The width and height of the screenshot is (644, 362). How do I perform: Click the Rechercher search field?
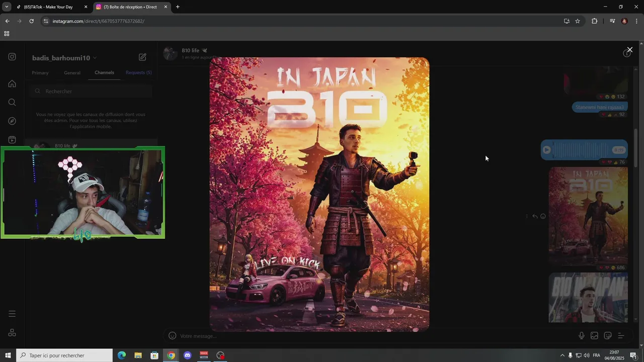point(91,91)
